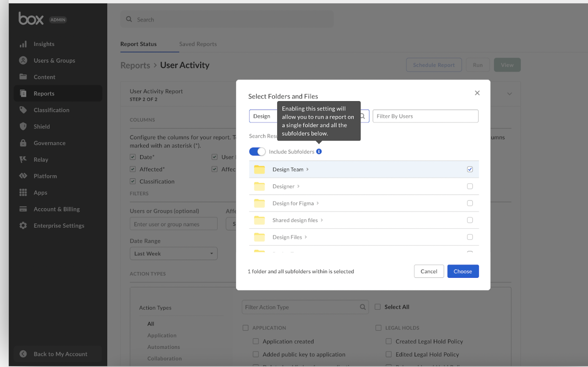588x367 pixels.
Task: Check the Design for Figma checkbox
Action: pos(470,203)
